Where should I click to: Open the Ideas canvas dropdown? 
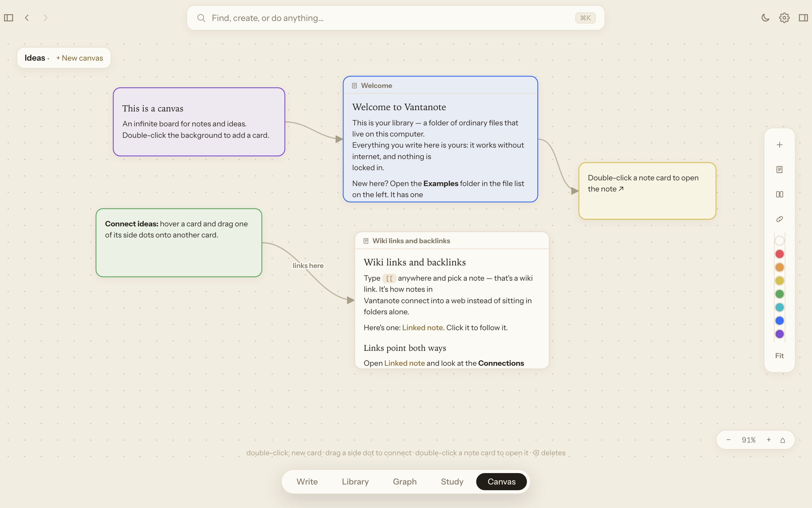click(36, 58)
